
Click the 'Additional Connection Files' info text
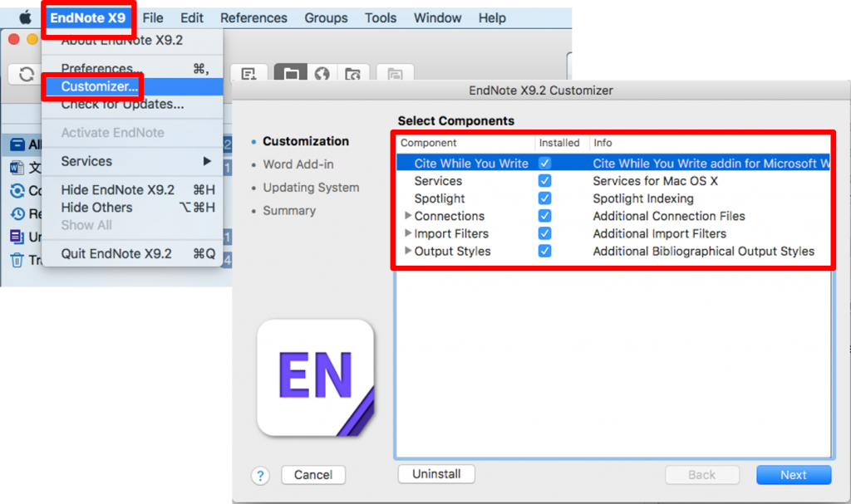point(669,216)
